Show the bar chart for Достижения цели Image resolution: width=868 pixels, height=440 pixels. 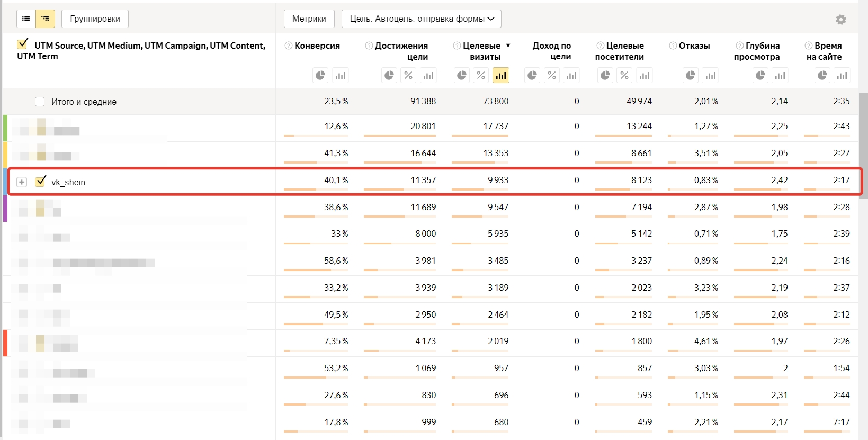[x=428, y=76]
